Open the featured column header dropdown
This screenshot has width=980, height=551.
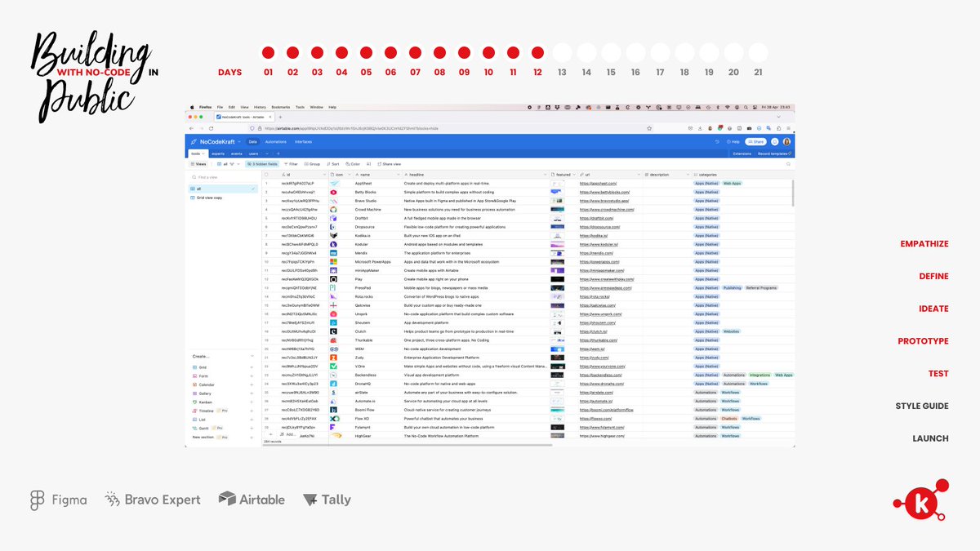pyautogui.click(x=574, y=175)
